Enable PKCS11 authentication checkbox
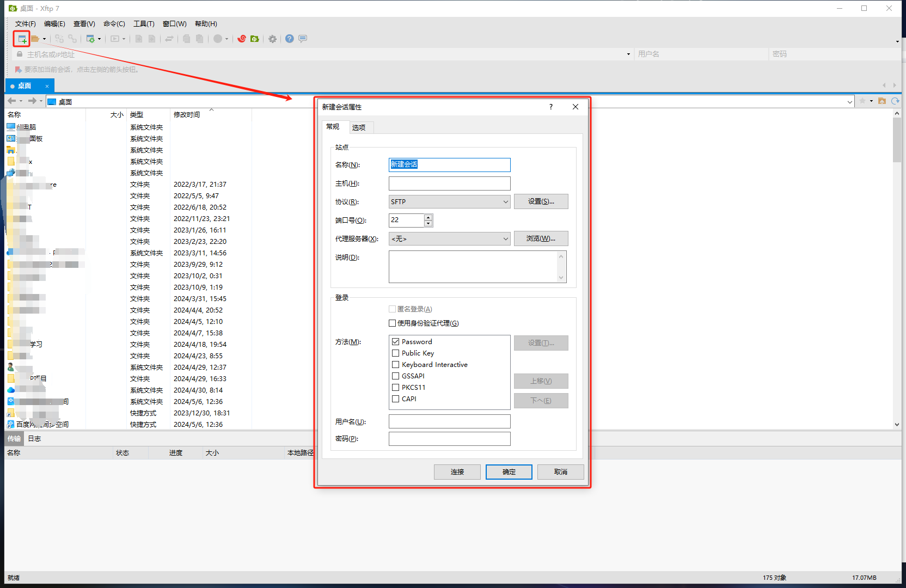Image resolution: width=906 pixels, height=588 pixels. click(x=396, y=388)
